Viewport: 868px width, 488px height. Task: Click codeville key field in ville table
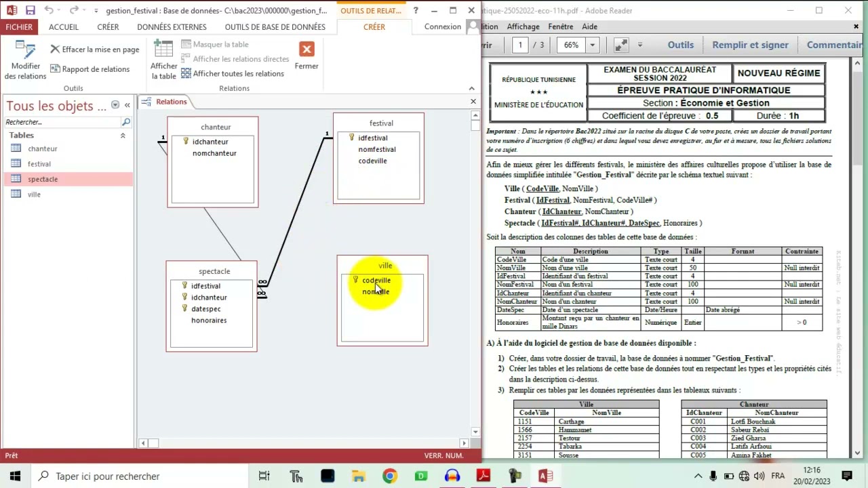coord(376,280)
